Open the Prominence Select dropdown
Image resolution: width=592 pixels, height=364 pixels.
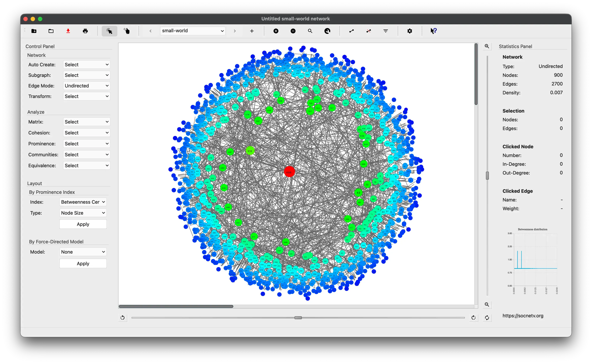(86, 144)
